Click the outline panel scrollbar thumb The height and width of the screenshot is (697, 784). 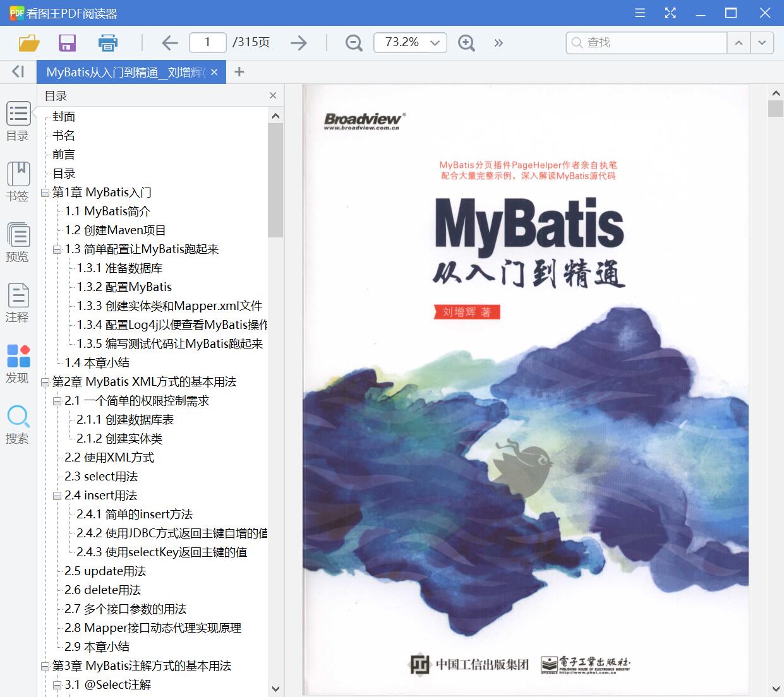click(275, 180)
